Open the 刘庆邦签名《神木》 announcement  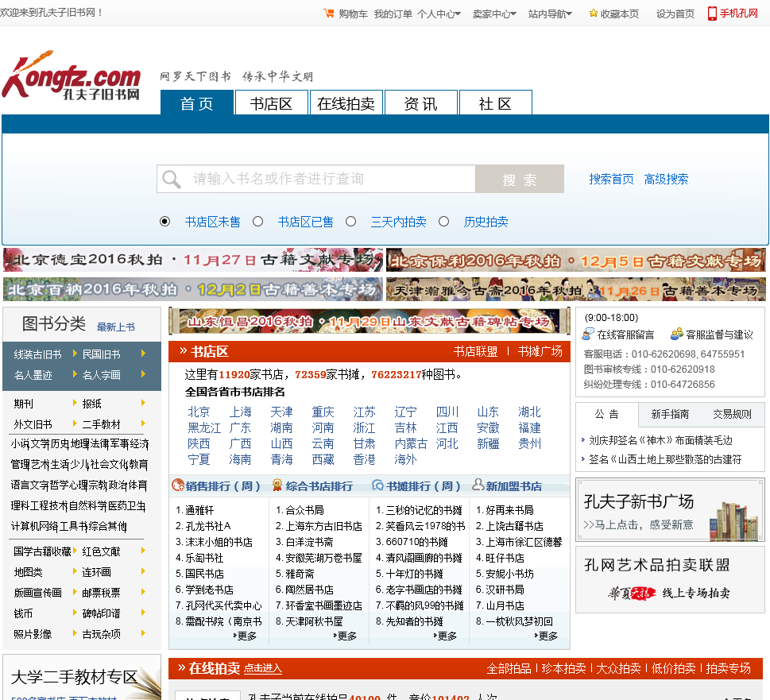tap(660, 440)
